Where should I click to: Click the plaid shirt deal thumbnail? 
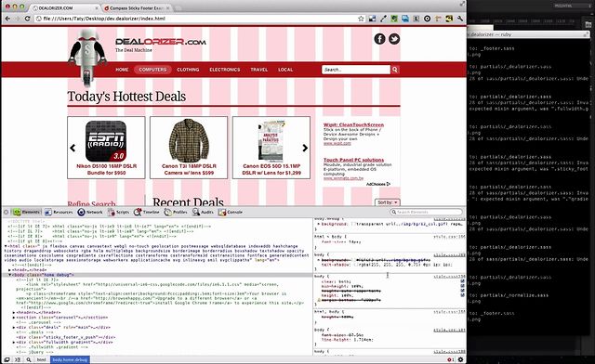click(189, 140)
